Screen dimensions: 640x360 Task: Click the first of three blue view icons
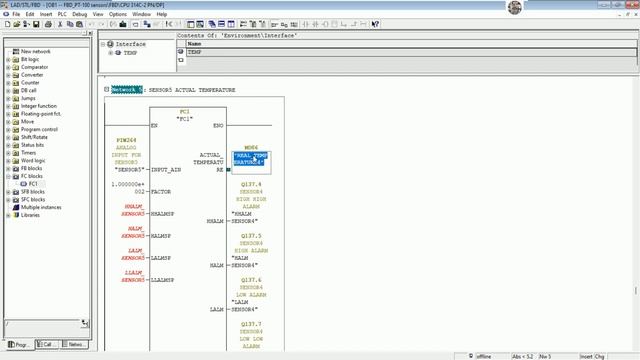point(212,24)
